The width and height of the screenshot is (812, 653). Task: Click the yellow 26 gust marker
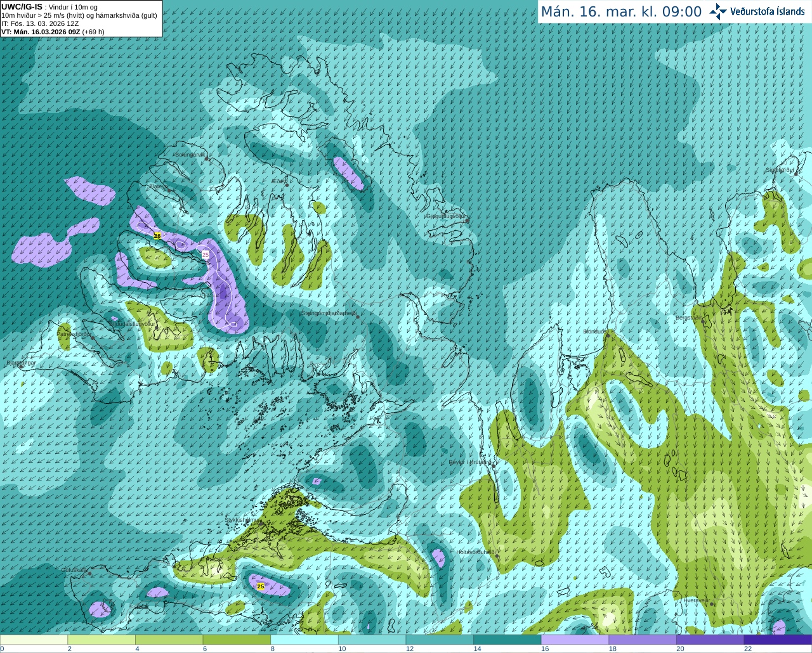[x=157, y=236]
